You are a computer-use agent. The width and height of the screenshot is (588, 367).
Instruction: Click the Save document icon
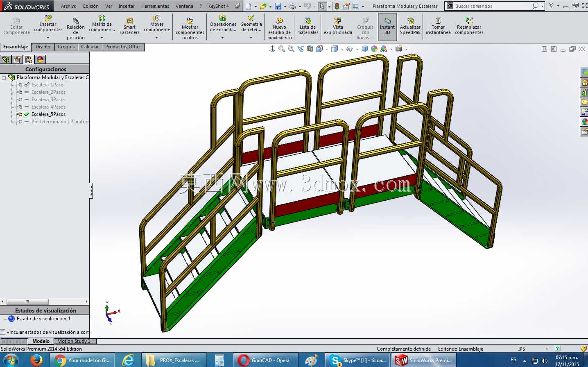click(278, 6)
